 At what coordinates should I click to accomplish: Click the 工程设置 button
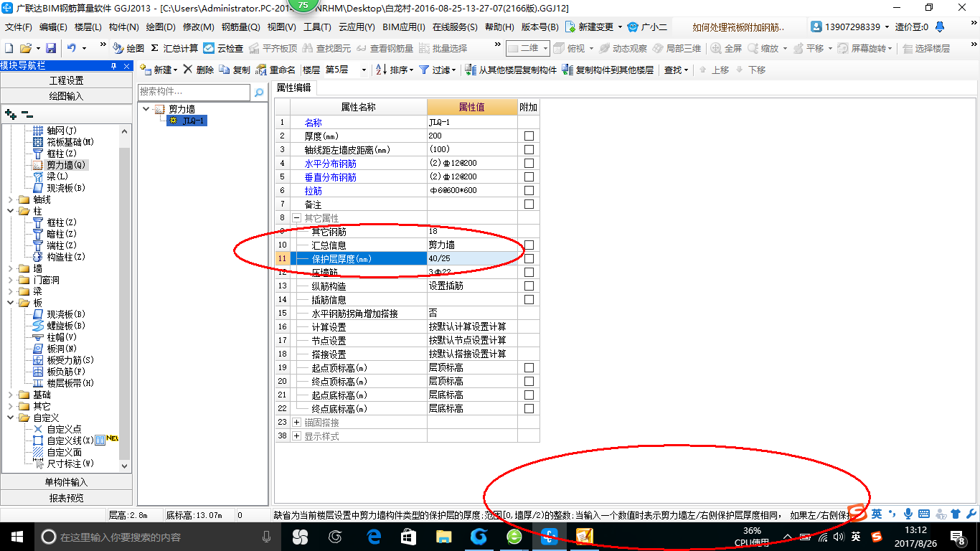click(66, 80)
